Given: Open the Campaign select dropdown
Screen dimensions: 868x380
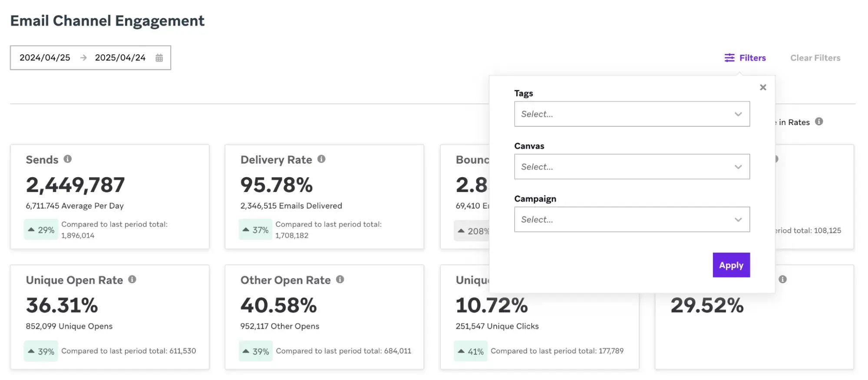Looking at the screenshot, I should (x=632, y=219).
